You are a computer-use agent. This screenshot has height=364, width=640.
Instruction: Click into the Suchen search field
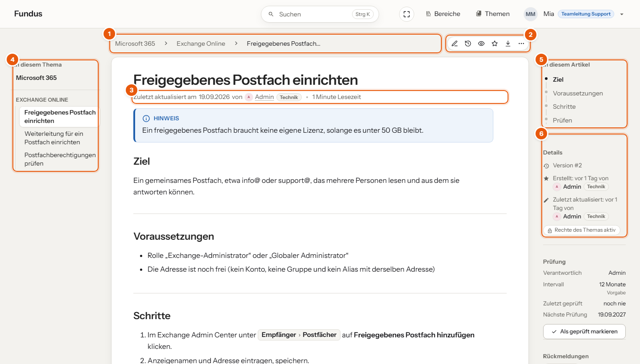point(320,14)
